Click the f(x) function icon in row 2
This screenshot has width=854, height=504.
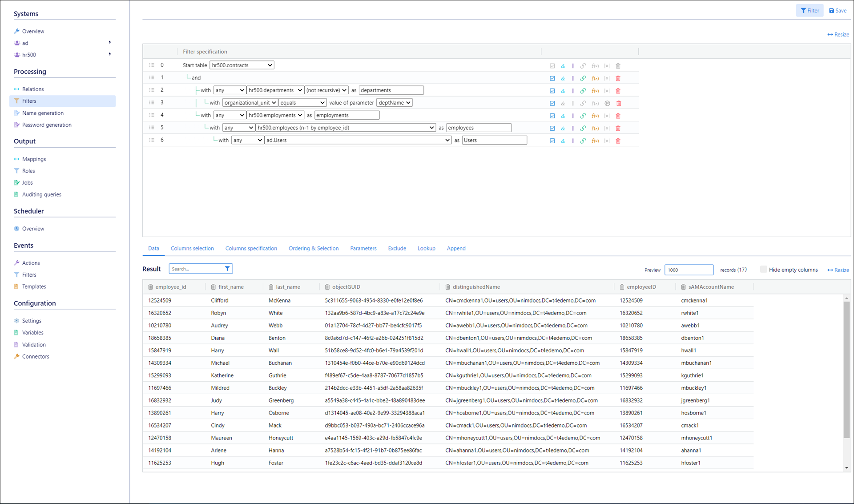pos(595,91)
